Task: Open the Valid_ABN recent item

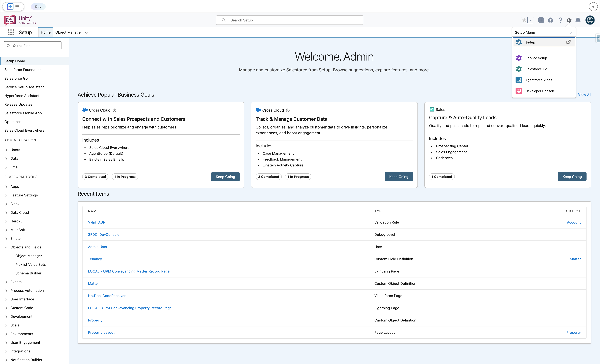Action: point(97,222)
